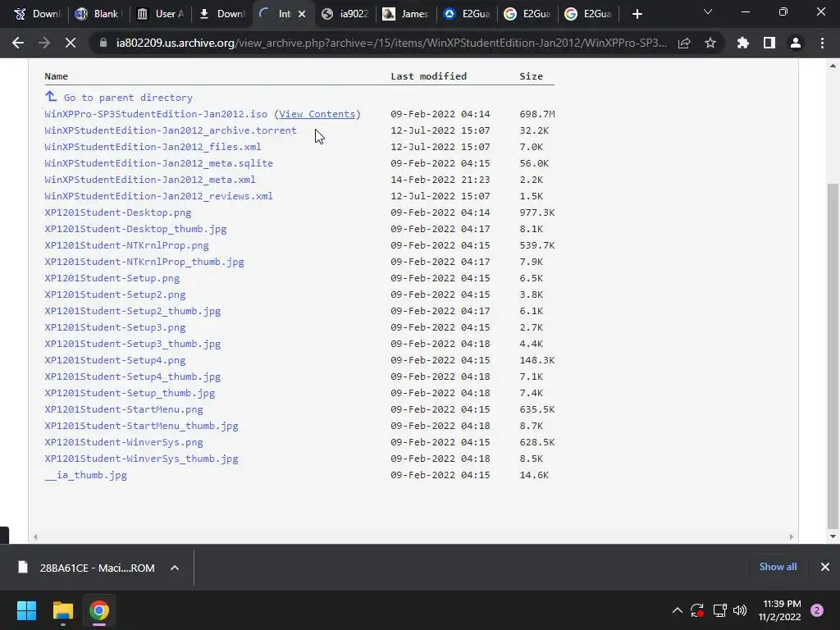The image size is (840, 630).
Task: Close the downloads bar
Action: coord(825,567)
